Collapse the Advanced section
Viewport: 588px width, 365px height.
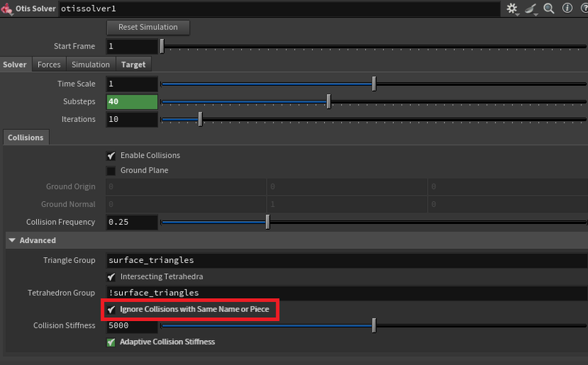coord(12,240)
